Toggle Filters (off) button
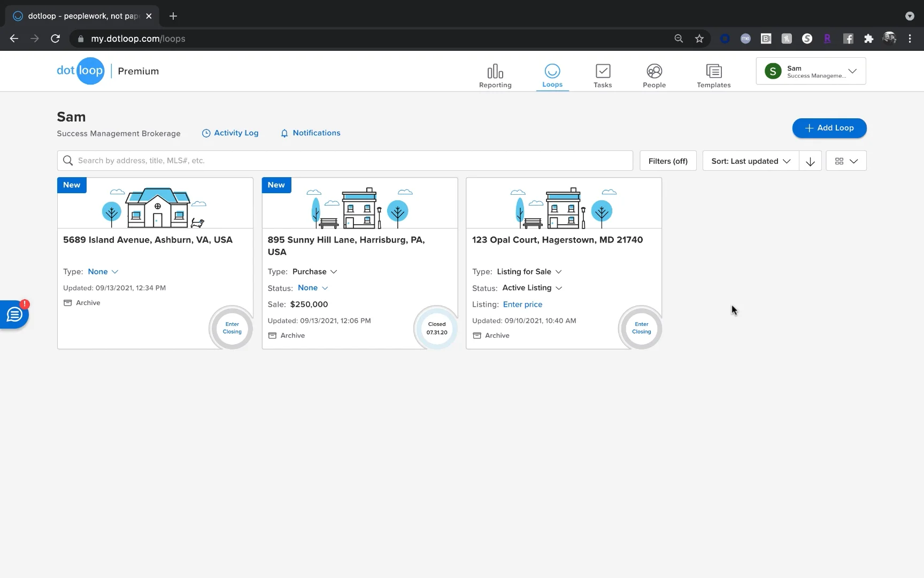The width and height of the screenshot is (924, 578). coord(668,161)
